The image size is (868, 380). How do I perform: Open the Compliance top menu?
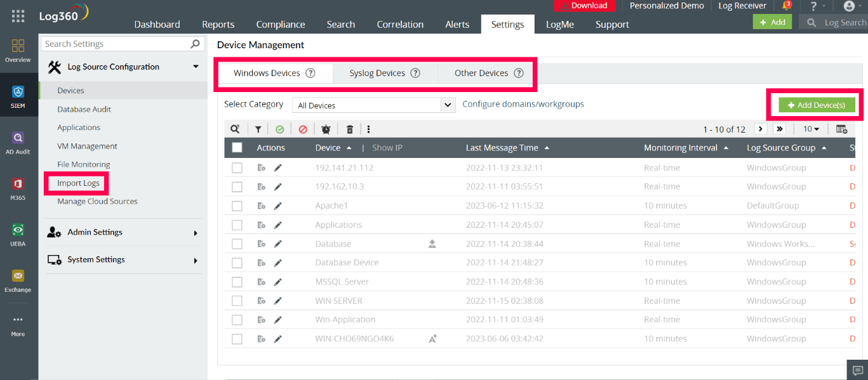[x=281, y=24]
